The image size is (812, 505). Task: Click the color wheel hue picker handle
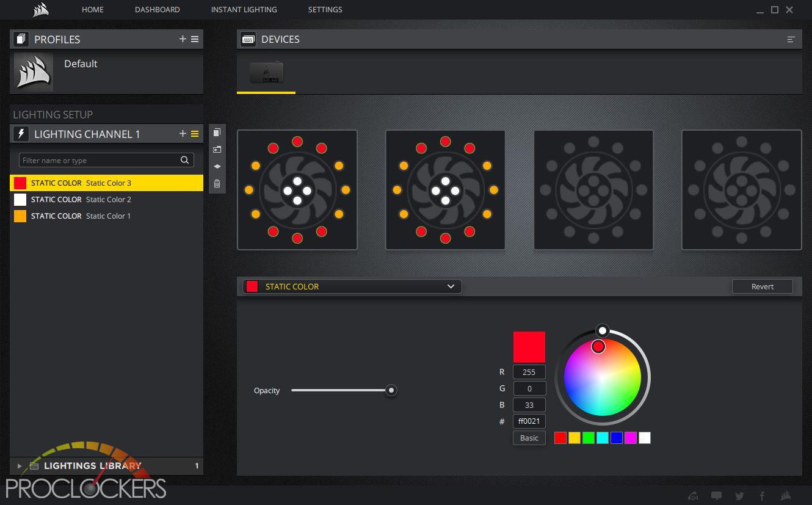[x=598, y=347]
